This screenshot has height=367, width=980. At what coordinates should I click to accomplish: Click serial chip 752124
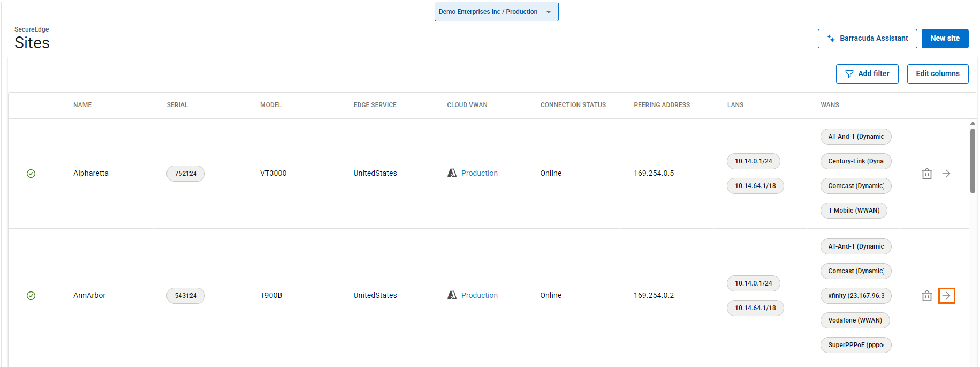185,174
